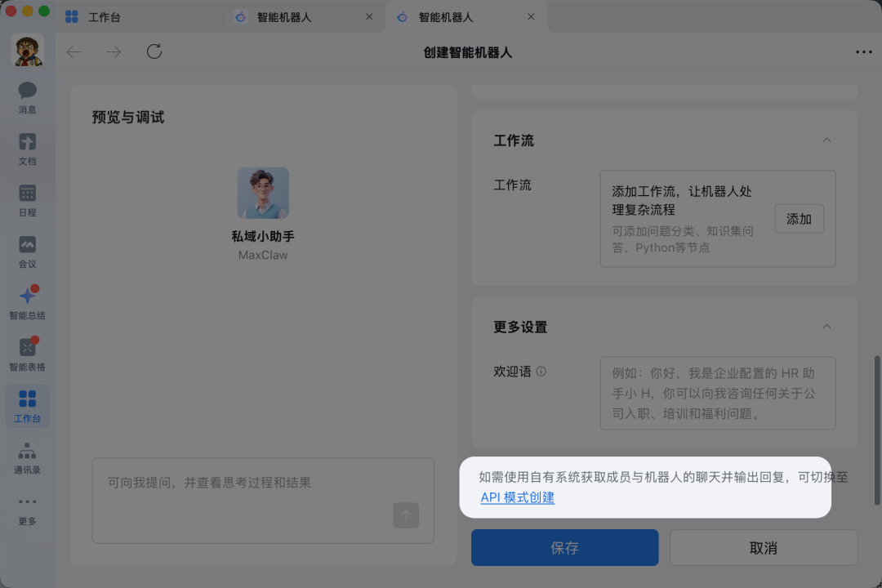This screenshot has width=882, height=588.
Task: Collapse the 更多设置 section
Action: (827, 326)
